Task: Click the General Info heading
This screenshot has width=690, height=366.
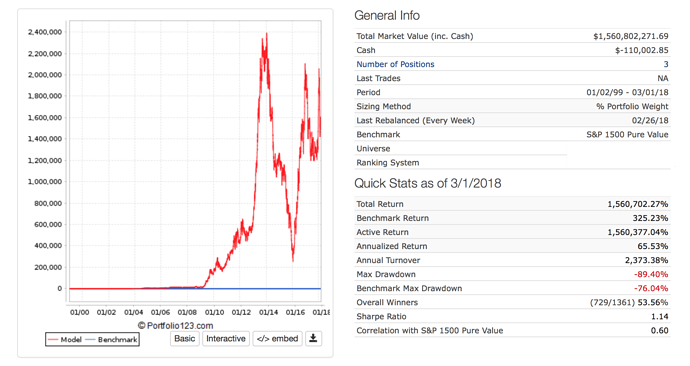Action: tap(387, 15)
